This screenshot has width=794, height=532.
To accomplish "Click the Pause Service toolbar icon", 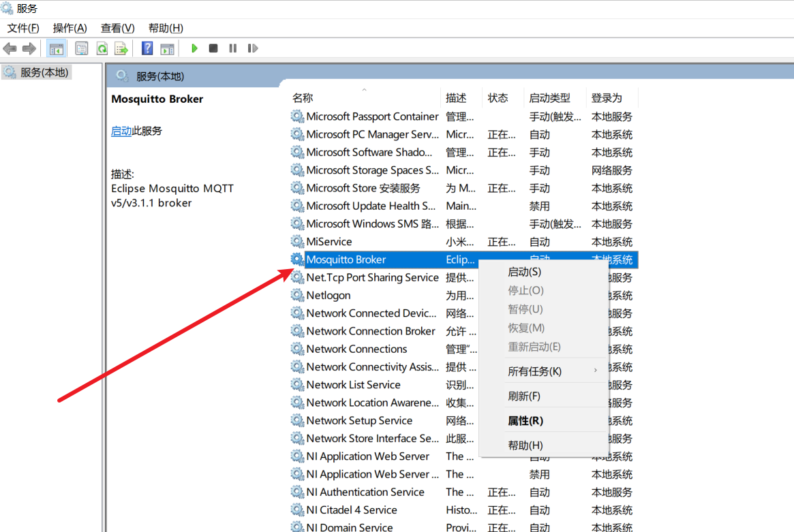I will coord(232,48).
